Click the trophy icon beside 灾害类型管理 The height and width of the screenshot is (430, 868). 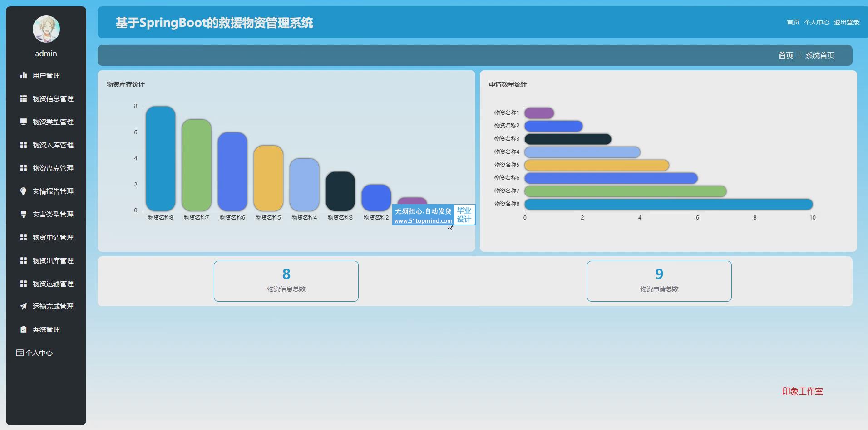pos(24,215)
